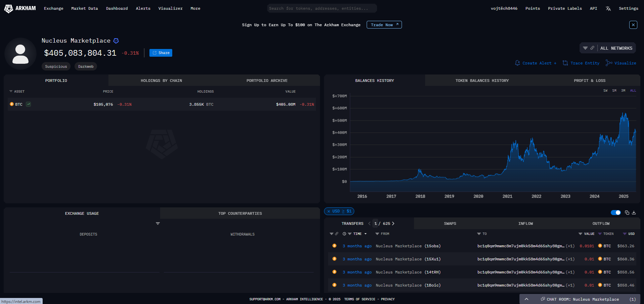Select the 1M chart range

[x=614, y=91]
